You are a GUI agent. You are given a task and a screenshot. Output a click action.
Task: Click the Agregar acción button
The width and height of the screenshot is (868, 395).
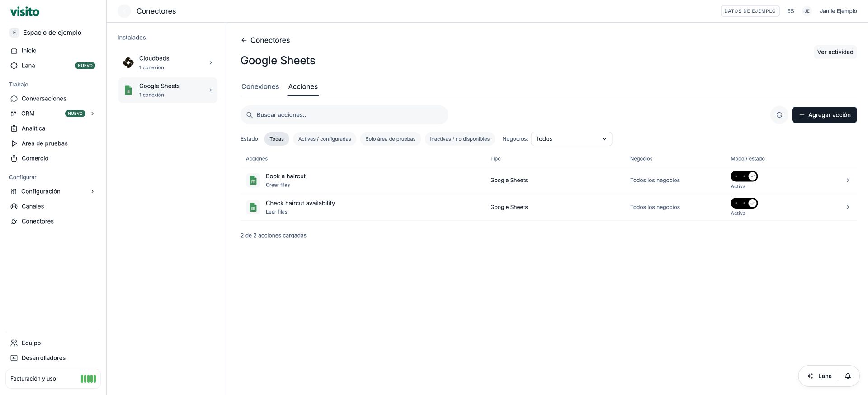[x=825, y=115]
